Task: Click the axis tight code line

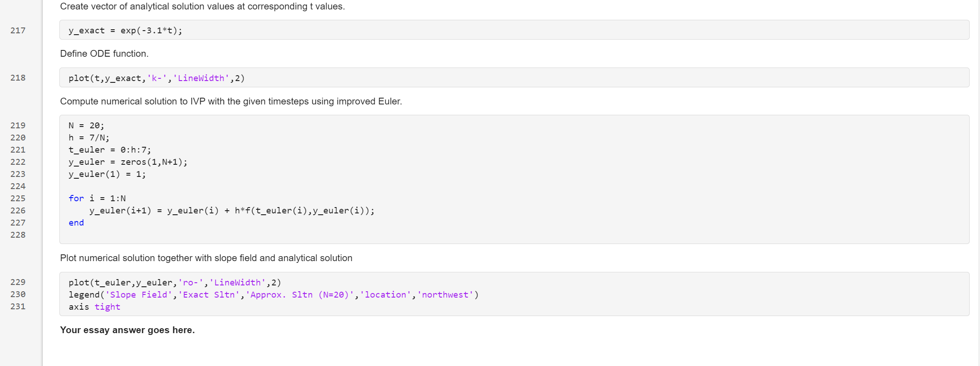Action: click(x=94, y=307)
